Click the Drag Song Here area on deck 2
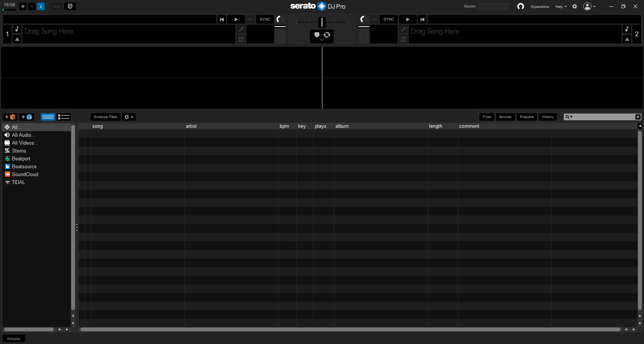Screen dimensions: 644x344 coord(515,34)
